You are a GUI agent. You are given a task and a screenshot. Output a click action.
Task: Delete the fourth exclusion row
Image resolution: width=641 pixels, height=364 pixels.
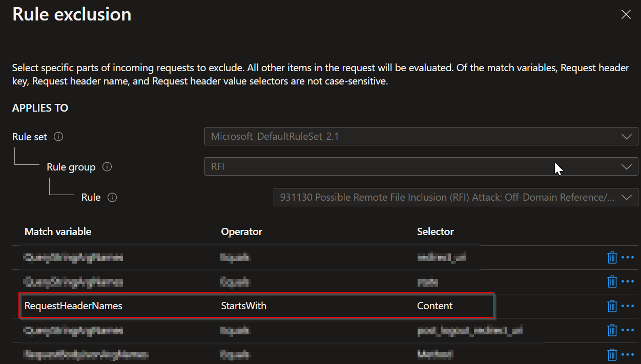coord(612,330)
